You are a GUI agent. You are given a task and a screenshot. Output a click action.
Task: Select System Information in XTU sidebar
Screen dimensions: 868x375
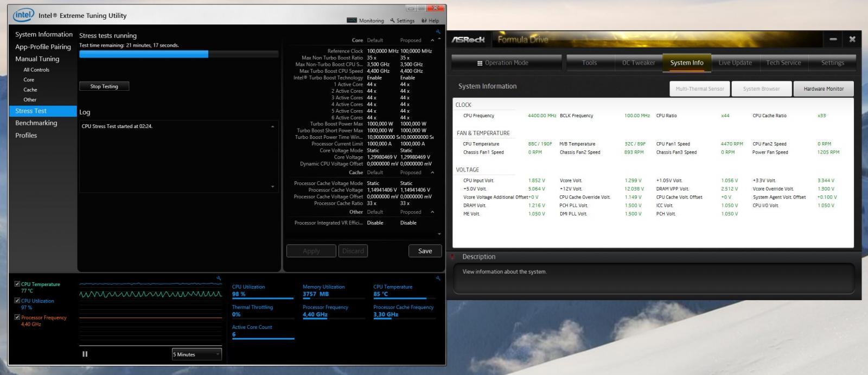pyautogui.click(x=44, y=34)
